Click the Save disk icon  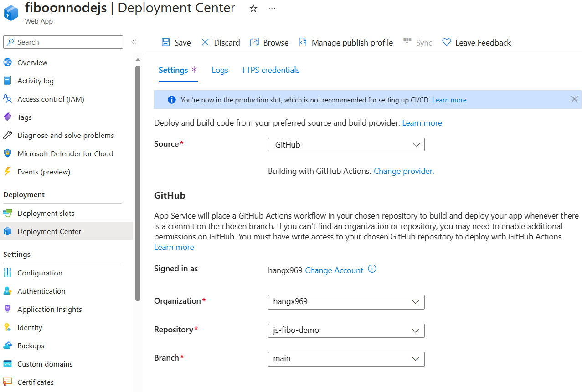pyautogui.click(x=166, y=42)
